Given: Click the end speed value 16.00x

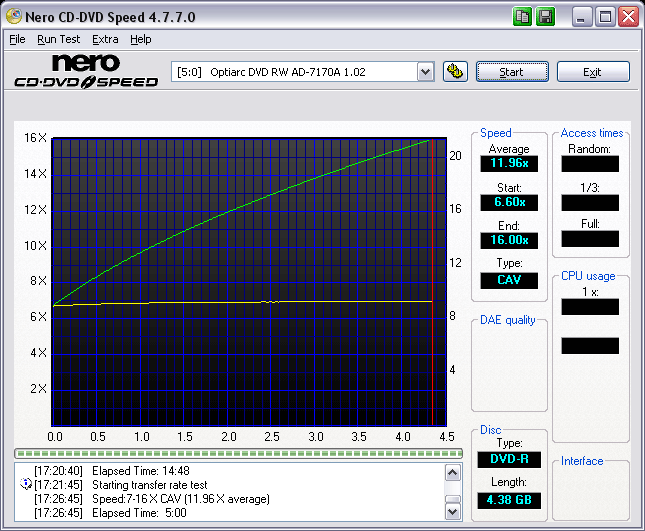Looking at the screenshot, I should tap(509, 240).
